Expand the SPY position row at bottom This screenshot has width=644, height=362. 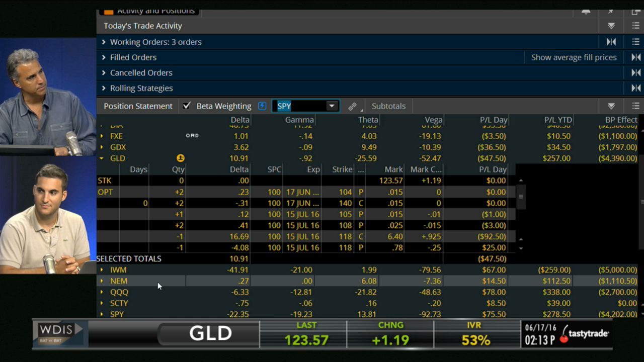102,314
